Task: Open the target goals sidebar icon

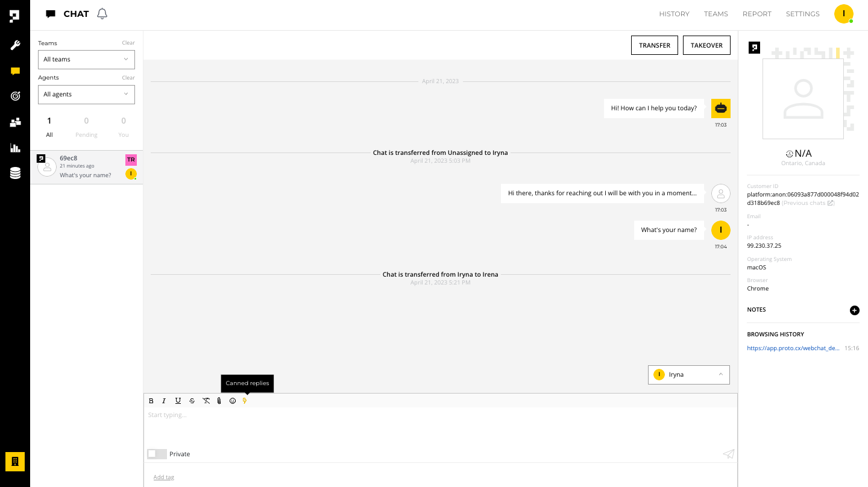Action: point(15,96)
